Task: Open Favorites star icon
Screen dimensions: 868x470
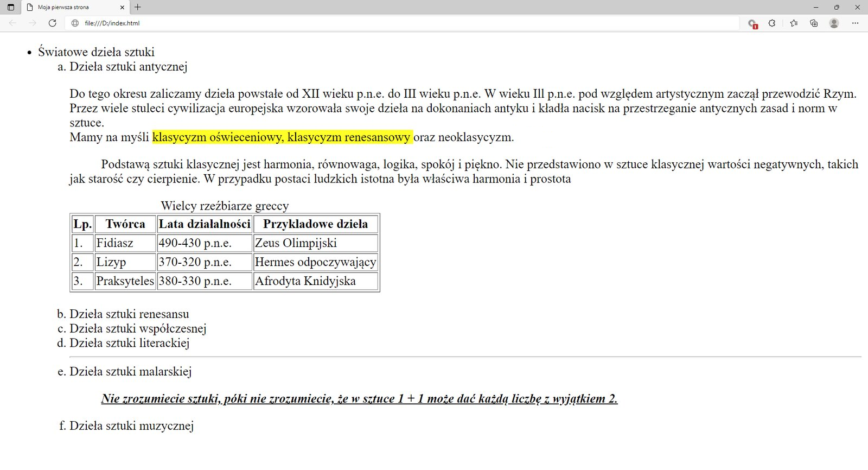Action: click(794, 23)
